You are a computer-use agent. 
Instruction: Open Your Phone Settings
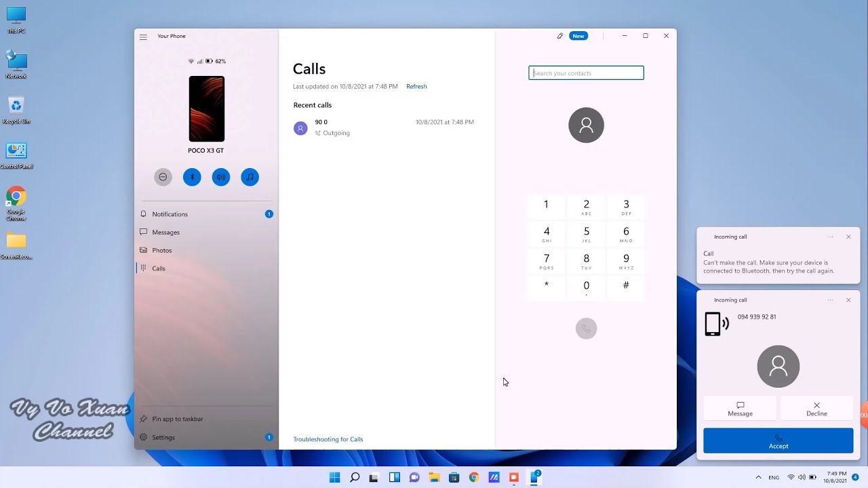tap(206, 437)
